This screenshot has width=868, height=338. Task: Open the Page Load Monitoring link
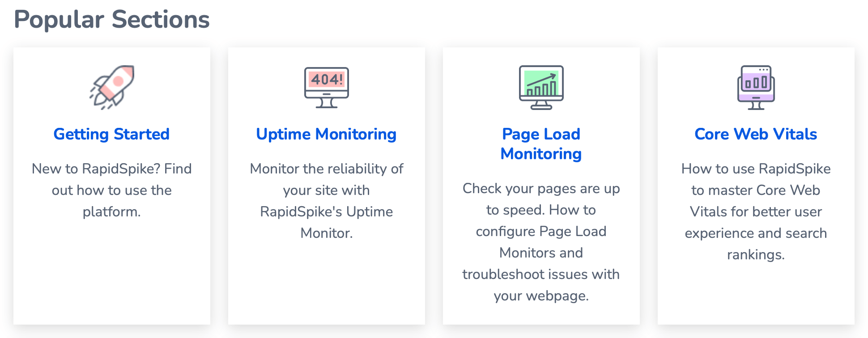541,144
